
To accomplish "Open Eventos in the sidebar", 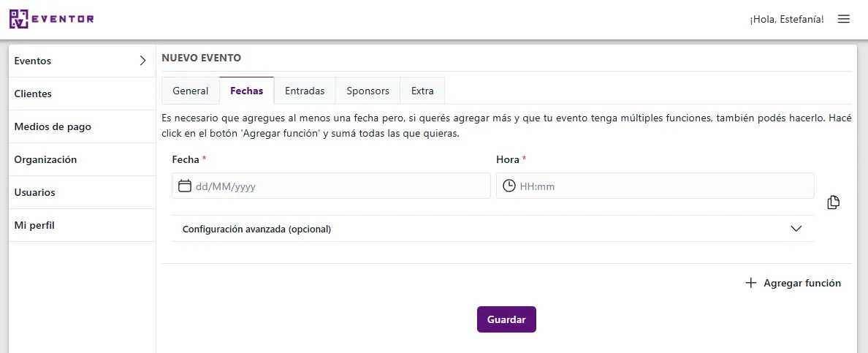I will tap(83, 61).
